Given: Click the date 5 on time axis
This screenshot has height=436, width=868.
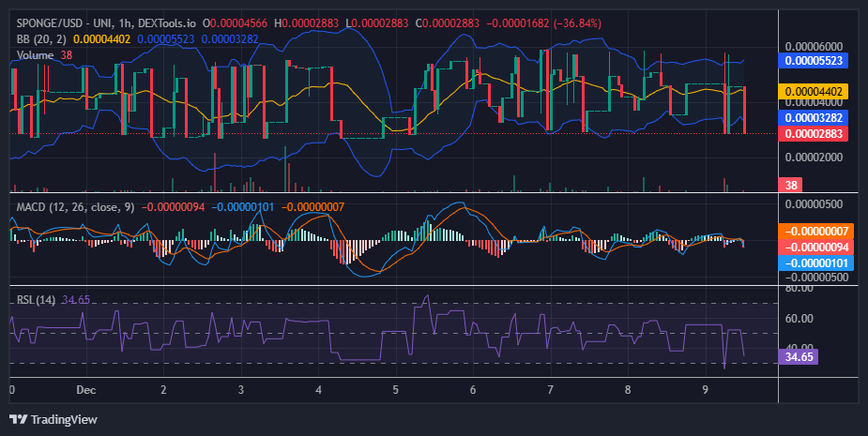Looking at the screenshot, I should pos(395,390).
